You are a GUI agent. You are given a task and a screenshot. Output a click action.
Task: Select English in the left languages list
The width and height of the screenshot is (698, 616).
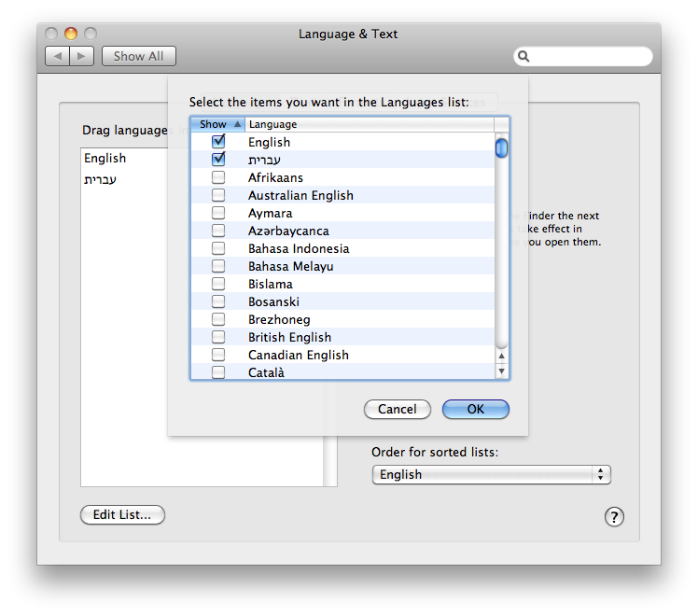tap(105, 158)
